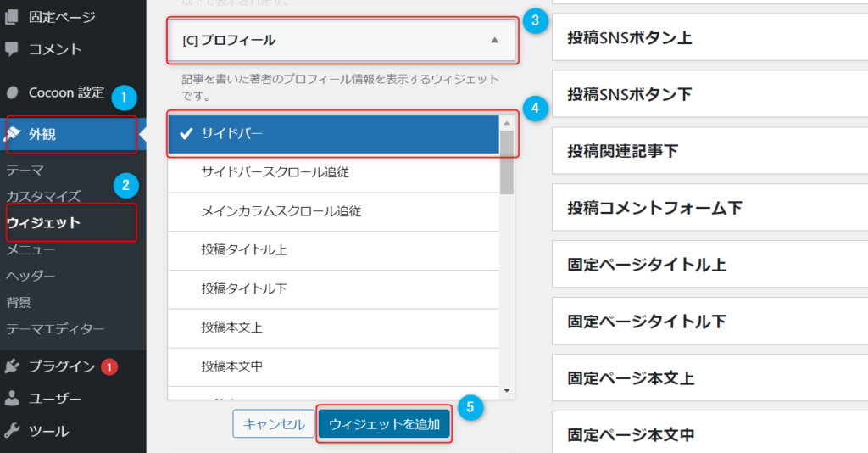Go to カスタマイズ submenu link
Viewport: 868px width, 453px height.
[x=44, y=196]
